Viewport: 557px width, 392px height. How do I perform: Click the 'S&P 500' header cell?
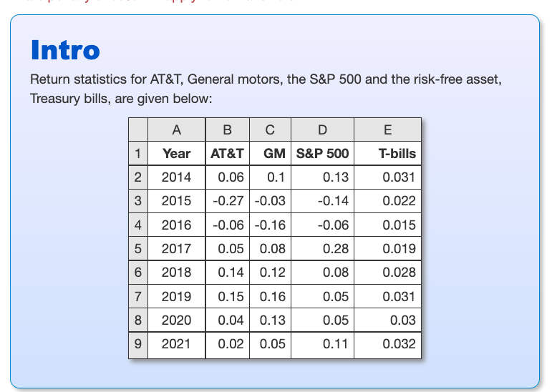point(322,153)
